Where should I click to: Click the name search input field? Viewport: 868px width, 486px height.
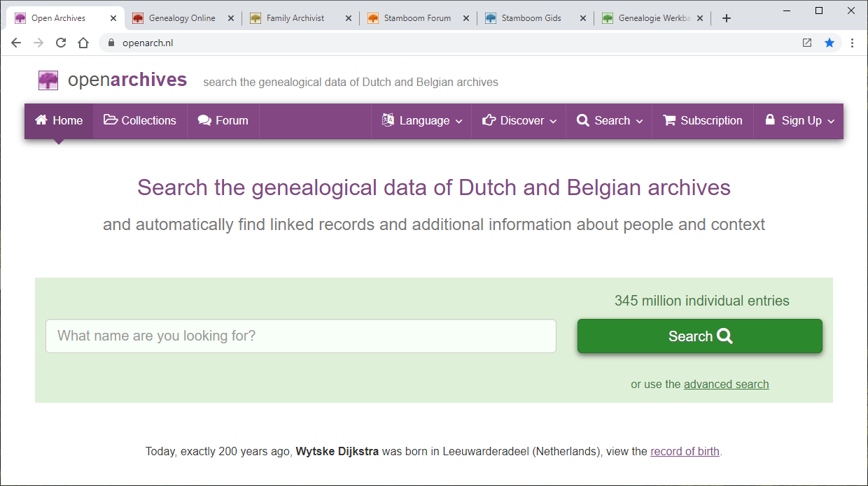click(301, 336)
